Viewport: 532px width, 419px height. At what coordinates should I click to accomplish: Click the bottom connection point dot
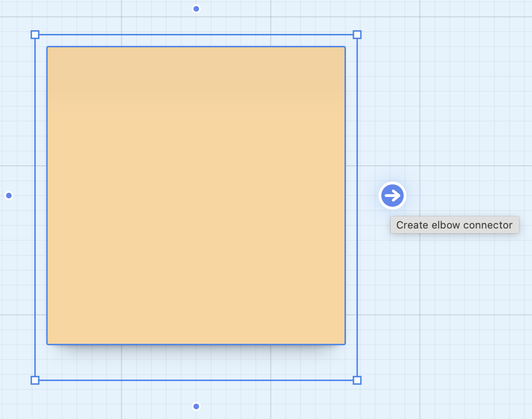pyautogui.click(x=196, y=406)
